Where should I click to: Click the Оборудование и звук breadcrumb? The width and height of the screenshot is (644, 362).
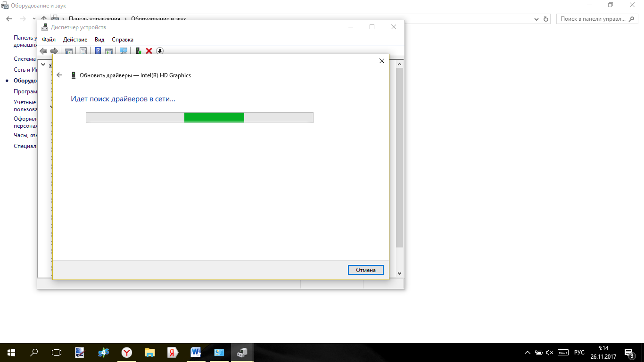158,19
